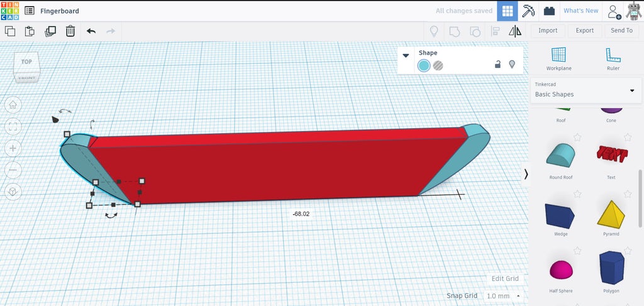This screenshot has height=306, width=644.
Task: Click the Tinkercad logo
Action: pos(9,11)
